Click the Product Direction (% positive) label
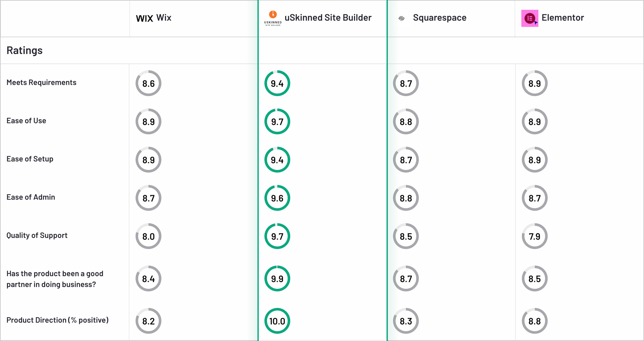 57,320
